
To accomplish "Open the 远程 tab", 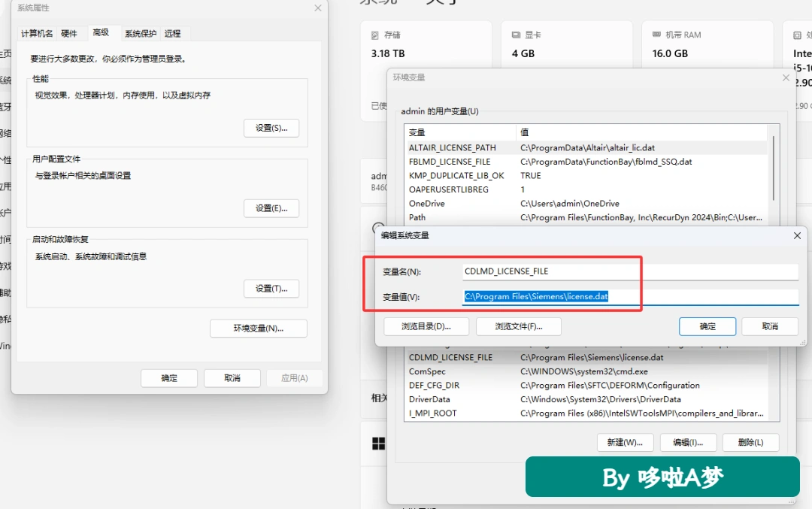I will pos(173,34).
